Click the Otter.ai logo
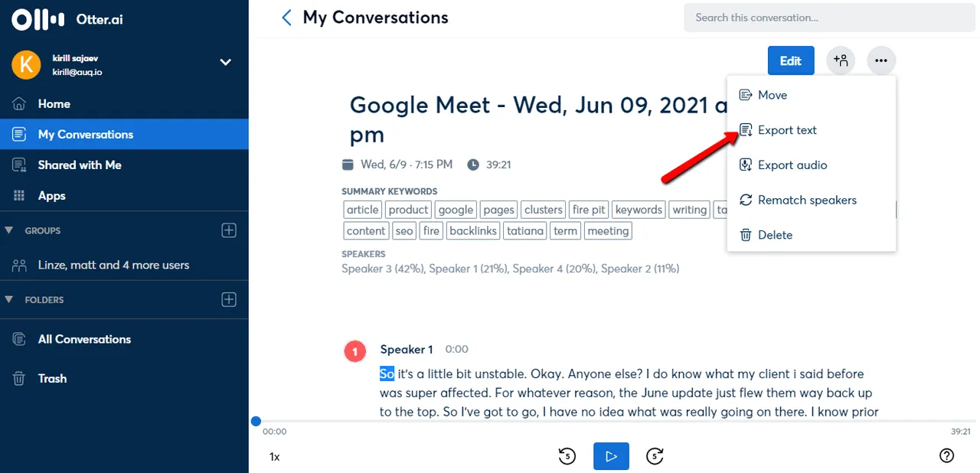The width and height of the screenshot is (980, 473). pos(67,19)
